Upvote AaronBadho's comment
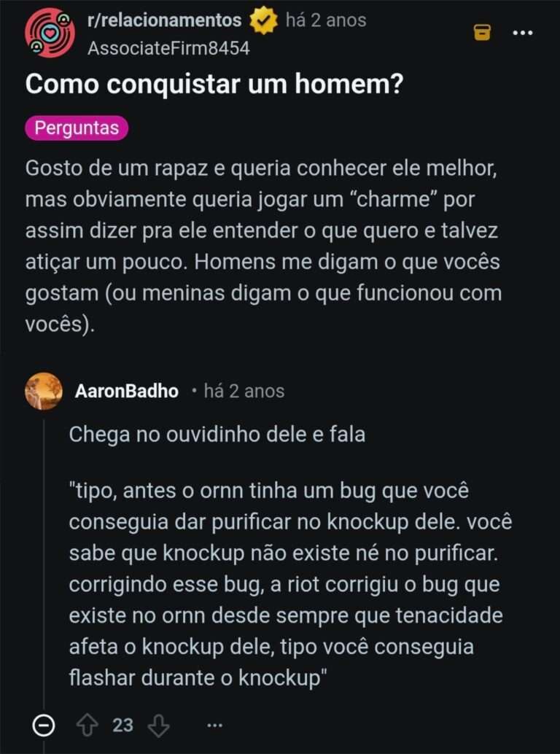The image size is (560, 754). click(x=87, y=725)
